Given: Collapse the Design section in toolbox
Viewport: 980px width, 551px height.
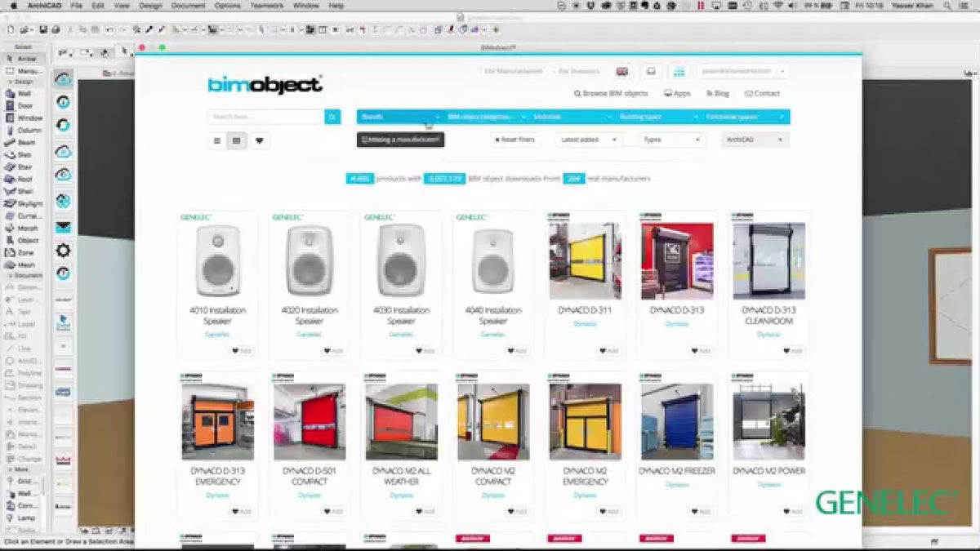Looking at the screenshot, I should (23, 82).
